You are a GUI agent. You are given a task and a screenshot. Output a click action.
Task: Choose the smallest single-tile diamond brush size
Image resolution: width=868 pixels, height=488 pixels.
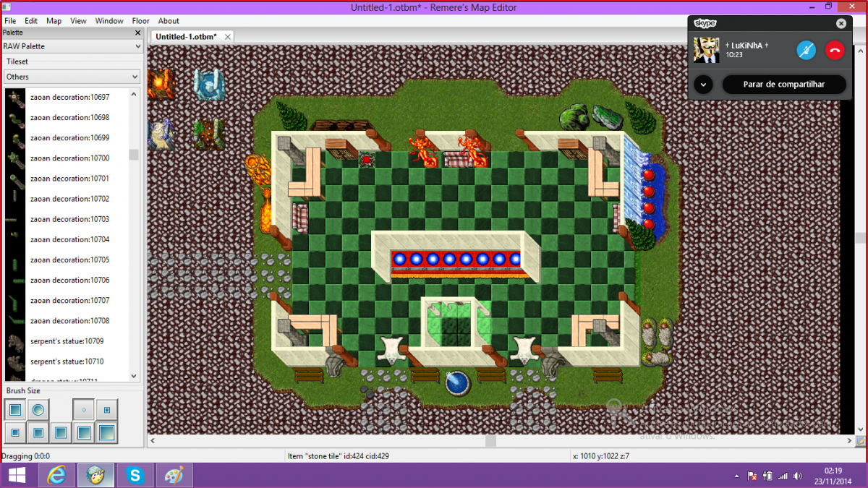click(x=84, y=410)
